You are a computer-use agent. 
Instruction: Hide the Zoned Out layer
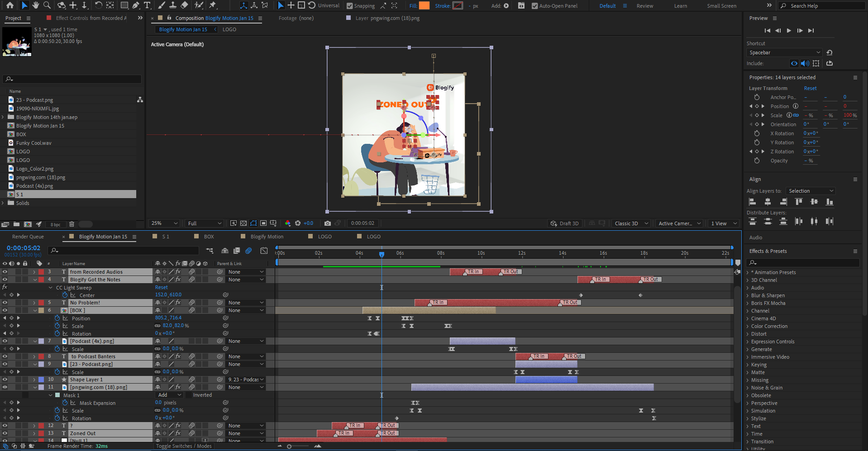(x=5, y=433)
